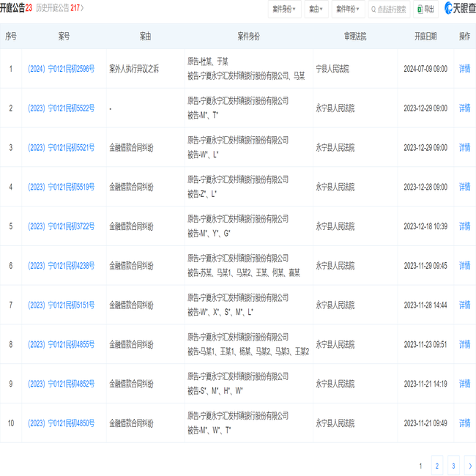Jump to page 3
476x476 pixels.
click(453, 466)
